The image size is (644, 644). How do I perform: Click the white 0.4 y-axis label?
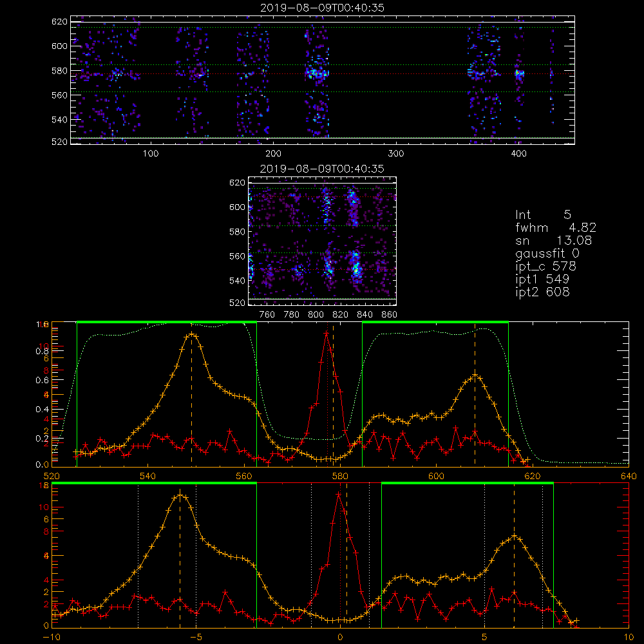tap(42, 410)
